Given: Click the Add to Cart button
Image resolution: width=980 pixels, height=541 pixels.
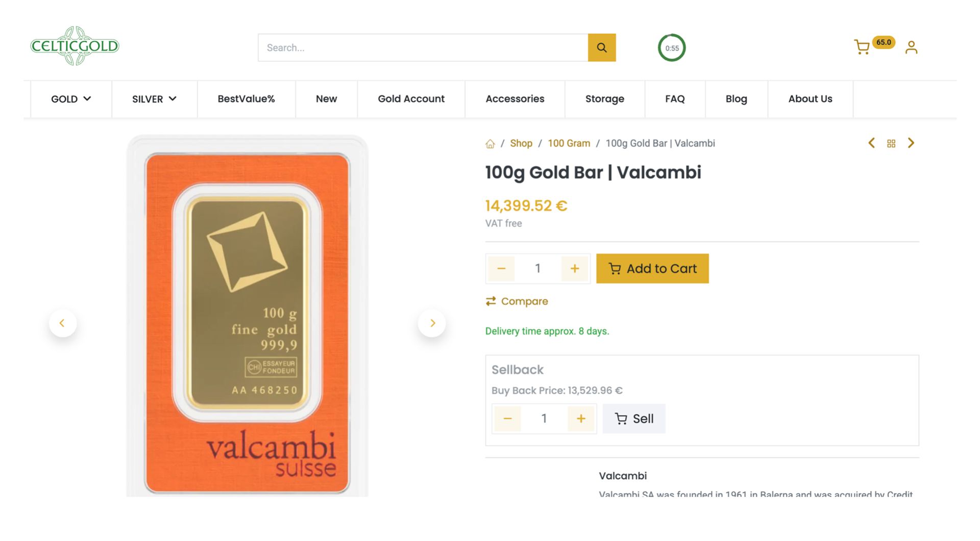Looking at the screenshot, I should pyautogui.click(x=652, y=269).
